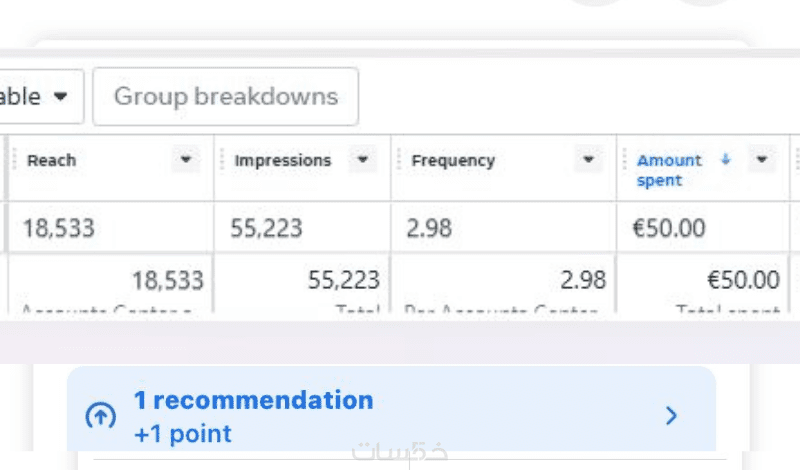The height and width of the screenshot is (470, 800).
Task: Open the partially visible table dropdown caret
Action: [x=61, y=97]
